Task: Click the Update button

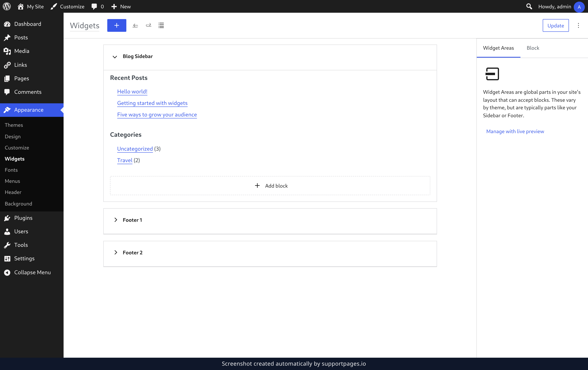Action: tap(556, 25)
